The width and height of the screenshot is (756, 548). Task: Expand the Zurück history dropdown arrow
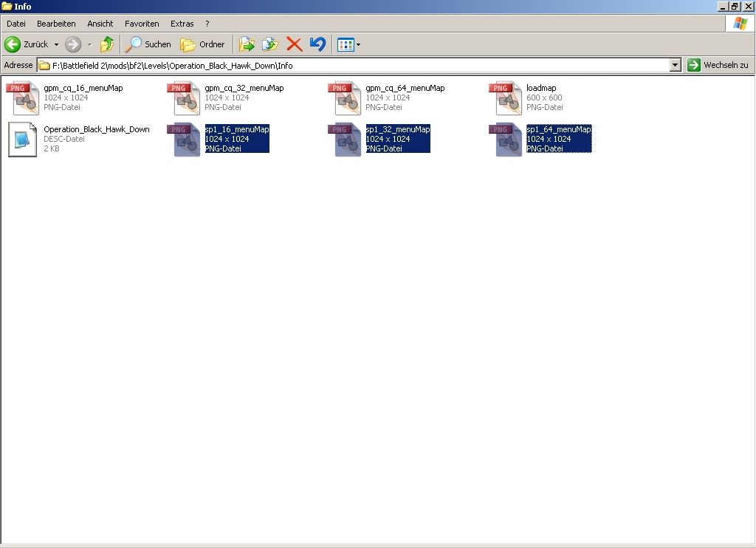pos(56,44)
